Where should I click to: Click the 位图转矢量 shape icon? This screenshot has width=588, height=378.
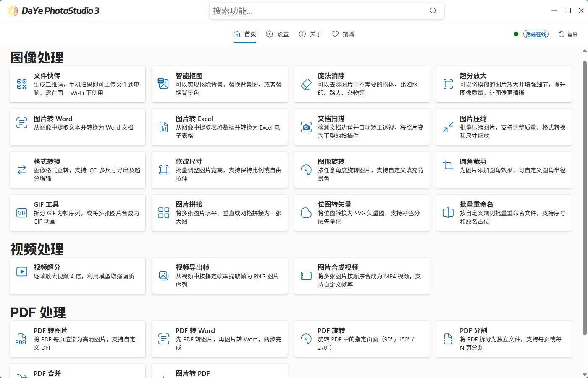(306, 213)
